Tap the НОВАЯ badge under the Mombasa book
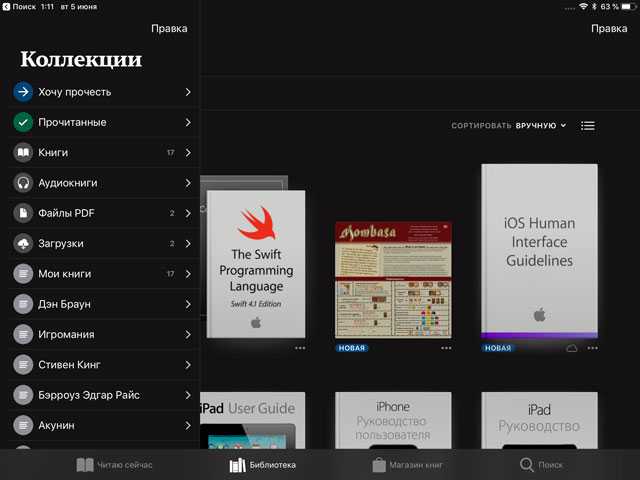 click(x=351, y=348)
